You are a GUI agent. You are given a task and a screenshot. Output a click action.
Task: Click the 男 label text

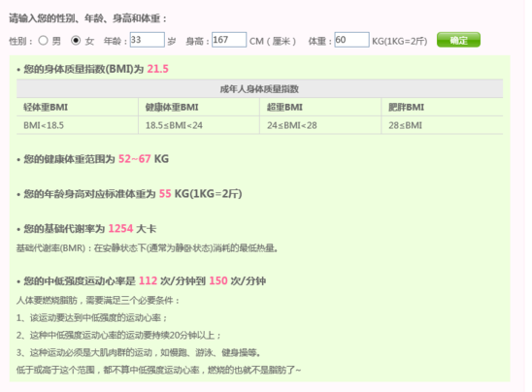[x=56, y=42]
